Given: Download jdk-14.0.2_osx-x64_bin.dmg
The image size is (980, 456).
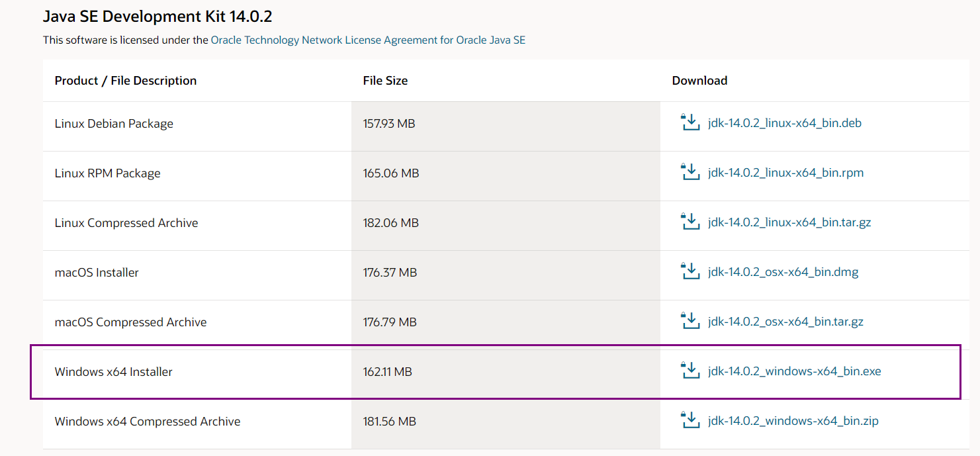Looking at the screenshot, I should click(783, 272).
